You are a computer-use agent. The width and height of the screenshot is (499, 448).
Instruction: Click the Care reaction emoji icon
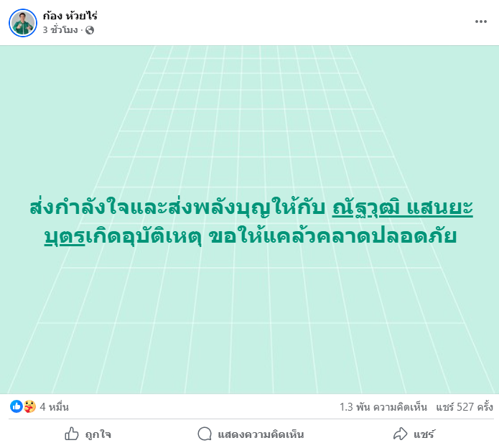pyautogui.click(x=29, y=407)
